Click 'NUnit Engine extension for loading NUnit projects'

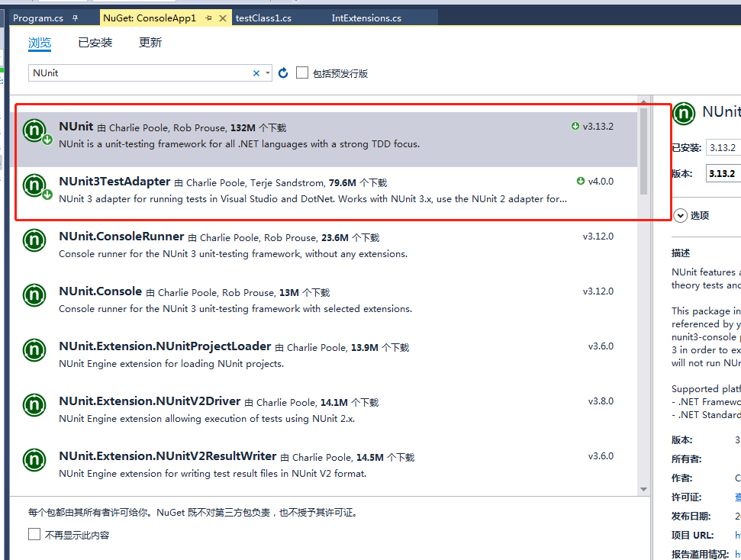pos(171,364)
